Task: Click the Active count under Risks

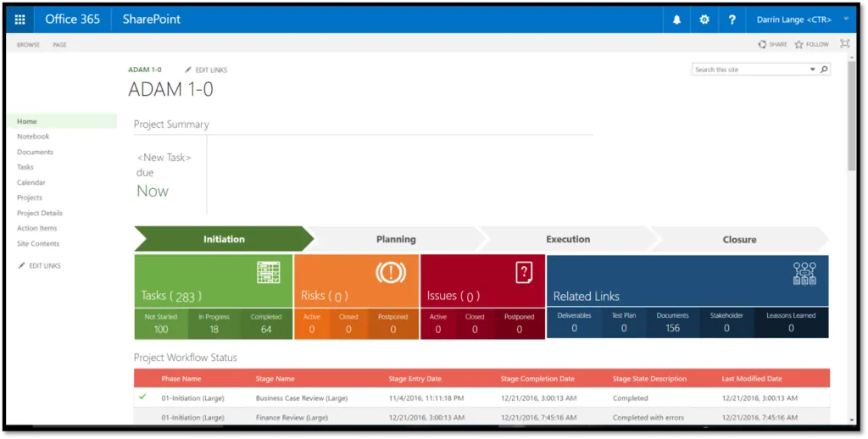Action: tap(312, 323)
